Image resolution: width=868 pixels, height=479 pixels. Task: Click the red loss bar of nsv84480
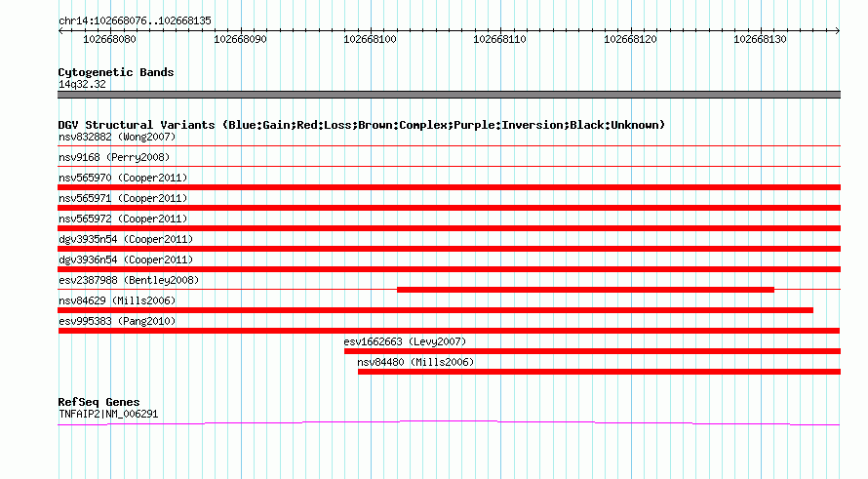(x=599, y=372)
